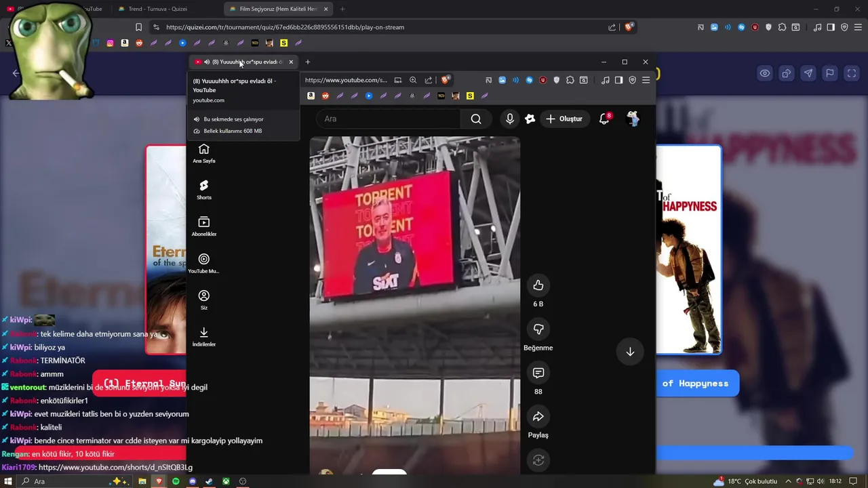Open Brave hamburger menu in YouTube window

(x=646, y=80)
